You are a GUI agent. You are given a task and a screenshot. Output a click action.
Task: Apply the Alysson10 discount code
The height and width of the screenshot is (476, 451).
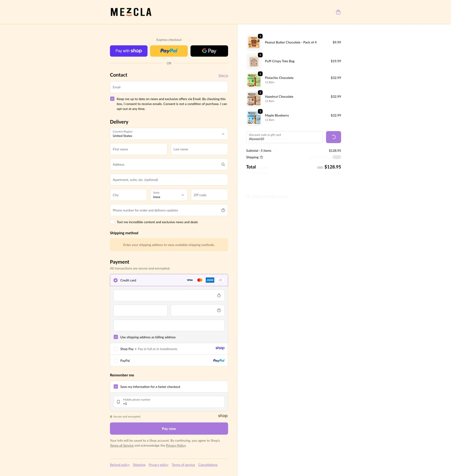pos(333,137)
